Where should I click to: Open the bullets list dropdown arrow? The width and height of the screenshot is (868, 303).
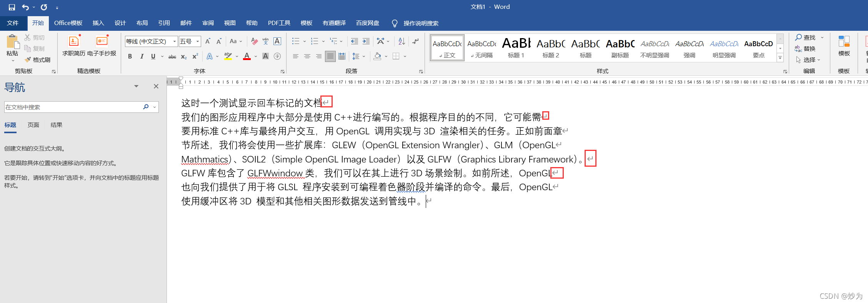(x=305, y=41)
